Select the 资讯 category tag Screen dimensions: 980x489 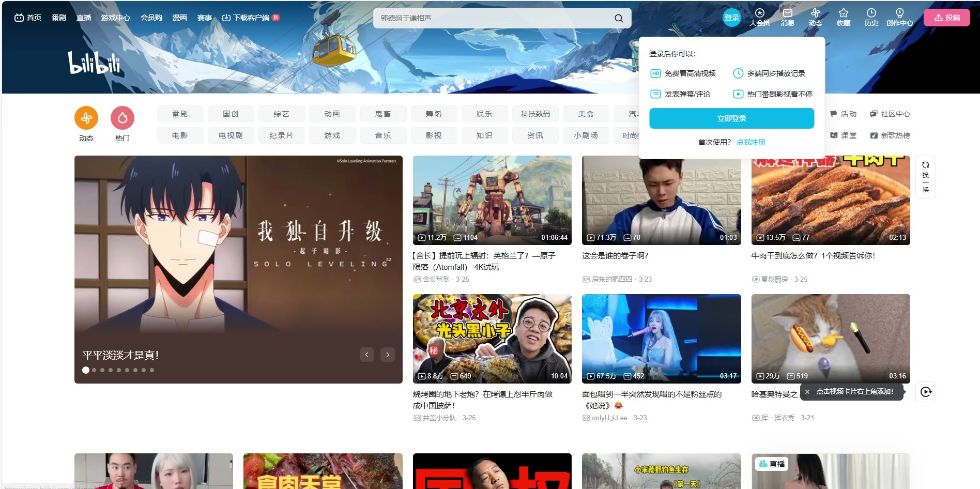coord(535,135)
